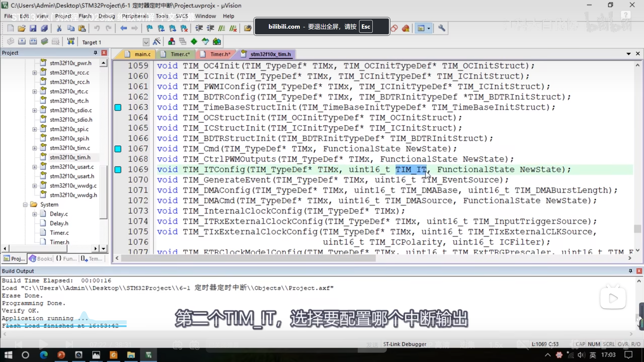The height and width of the screenshot is (362, 644).
Task: Pin the Project panel
Action: point(95,53)
